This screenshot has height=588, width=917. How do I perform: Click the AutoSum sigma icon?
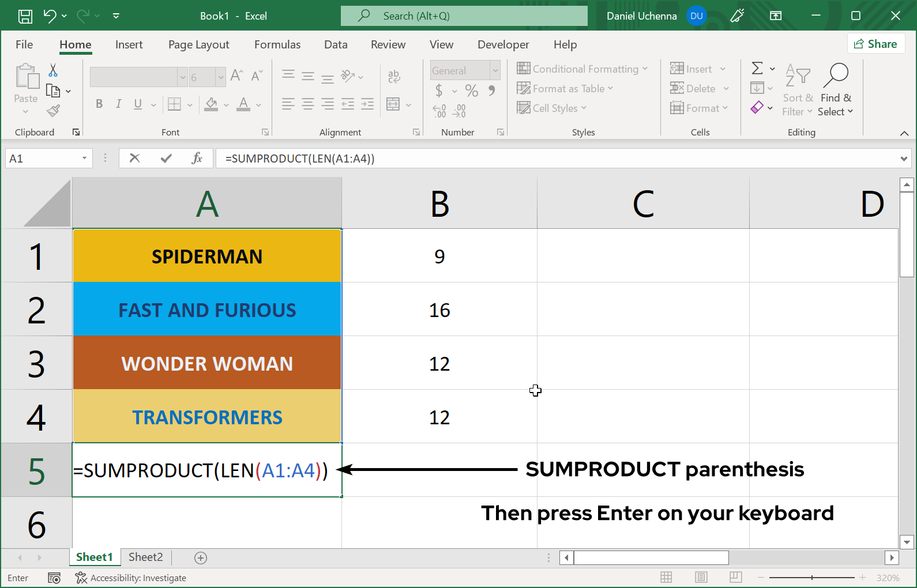tap(757, 69)
